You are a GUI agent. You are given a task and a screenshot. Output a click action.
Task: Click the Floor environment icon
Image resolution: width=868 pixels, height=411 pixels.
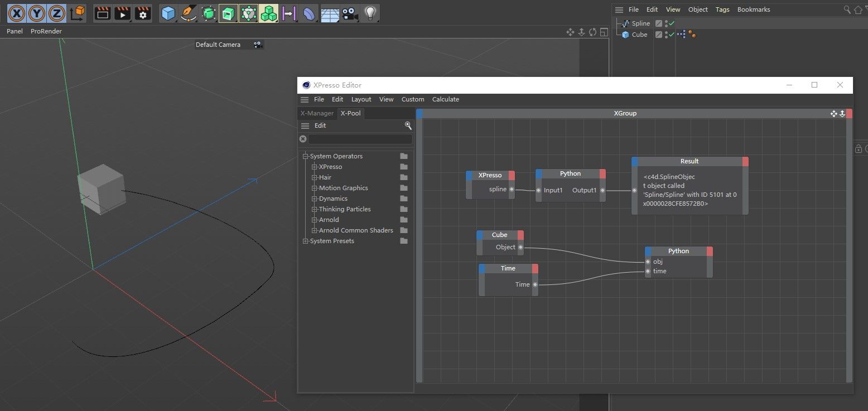pyautogui.click(x=330, y=13)
